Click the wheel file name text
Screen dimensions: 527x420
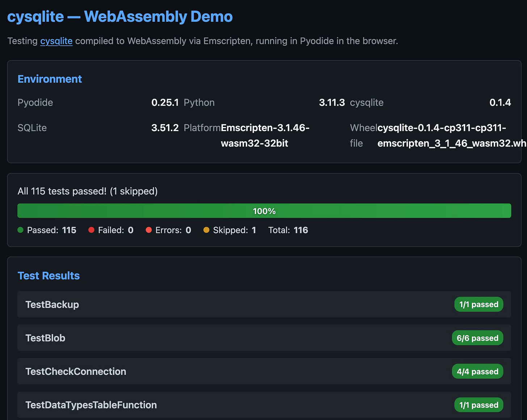(x=449, y=136)
